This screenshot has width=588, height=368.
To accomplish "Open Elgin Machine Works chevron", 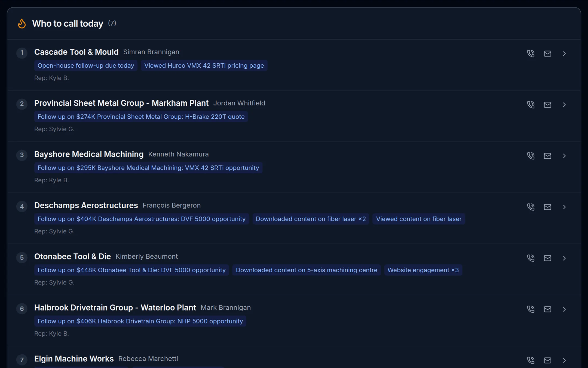I will 564,360.
